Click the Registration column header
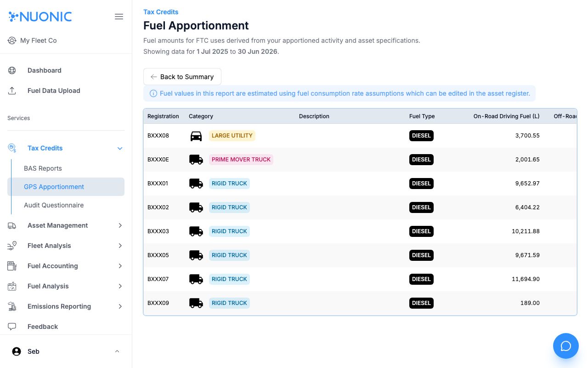This screenshot has height=368, width=588. [163, 116]
